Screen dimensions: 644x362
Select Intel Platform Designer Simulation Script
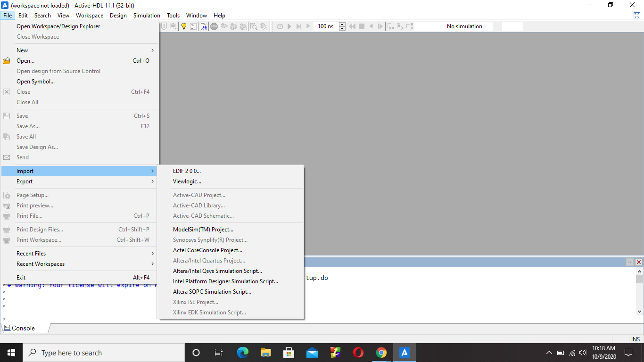(231, 281)
